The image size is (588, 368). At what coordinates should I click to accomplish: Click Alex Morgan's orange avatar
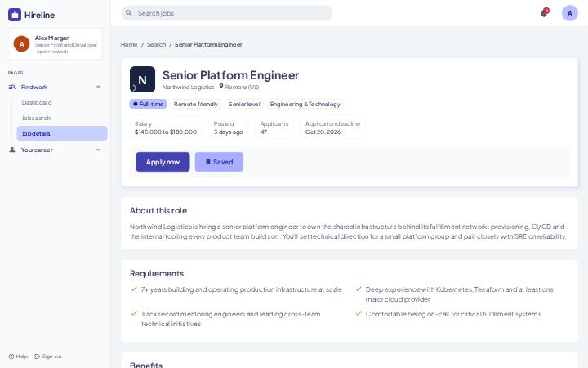tap(22, 44)
